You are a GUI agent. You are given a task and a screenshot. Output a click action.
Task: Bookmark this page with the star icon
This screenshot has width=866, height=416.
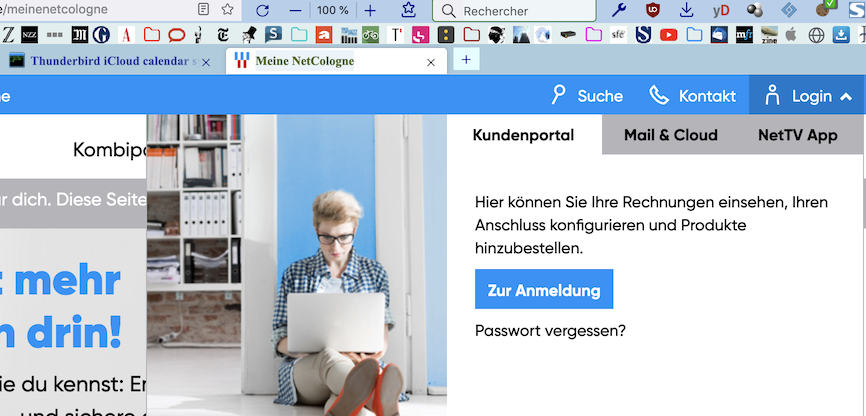click(227, 9)
